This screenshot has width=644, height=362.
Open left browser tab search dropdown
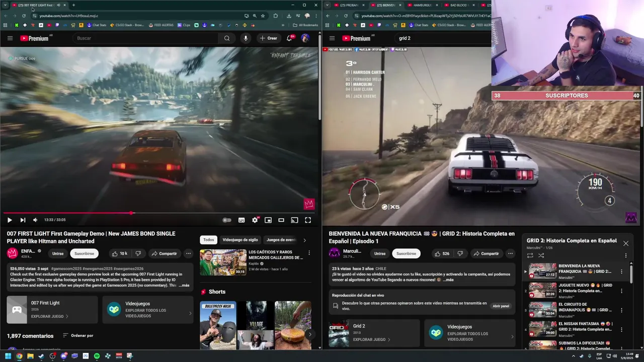click(5, 5)
